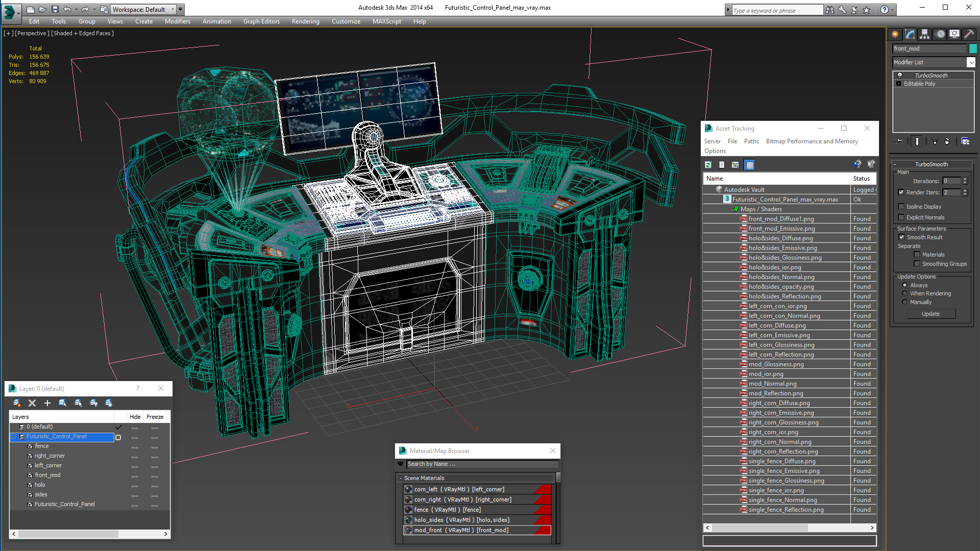Open Material/Map Browser options arrow
This screenshot has height=551, width=980.
coord(401,464)
